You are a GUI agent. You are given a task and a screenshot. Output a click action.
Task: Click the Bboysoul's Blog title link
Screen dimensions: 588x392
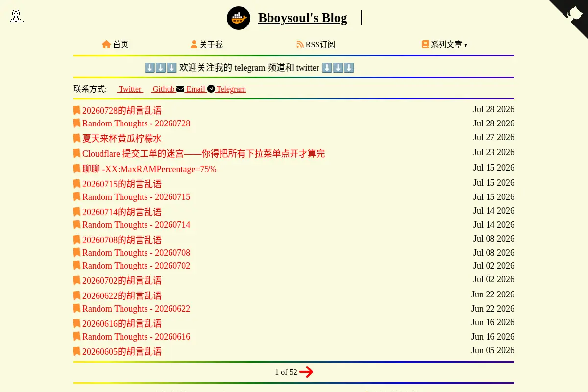pyautogui.click(x=303, y=18)
